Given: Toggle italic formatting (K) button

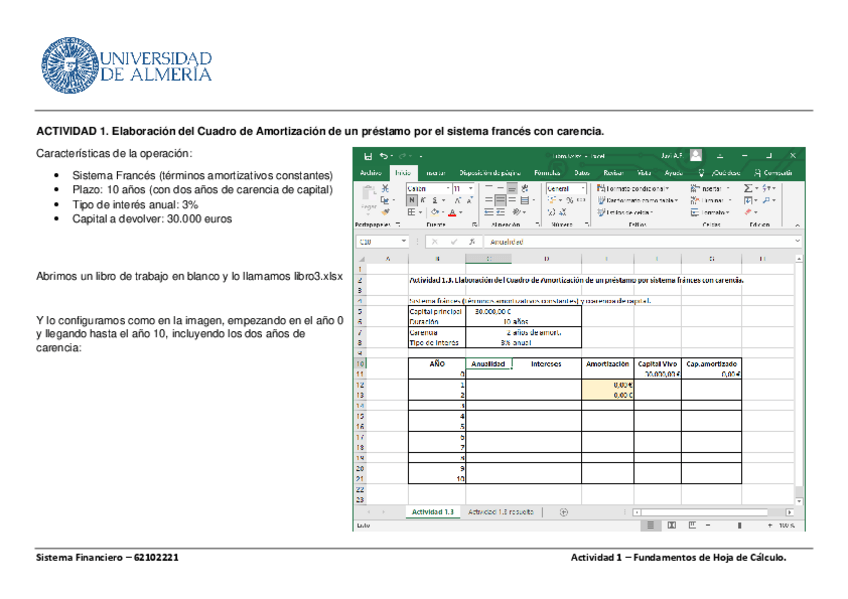Looking at the screenshot, I should pyautogui.click(x=422, y=200).
